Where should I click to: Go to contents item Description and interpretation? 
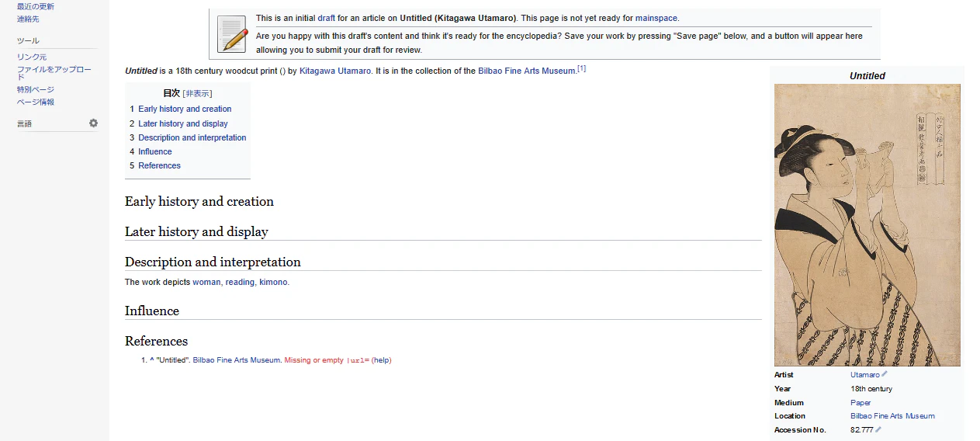[192, 137]
